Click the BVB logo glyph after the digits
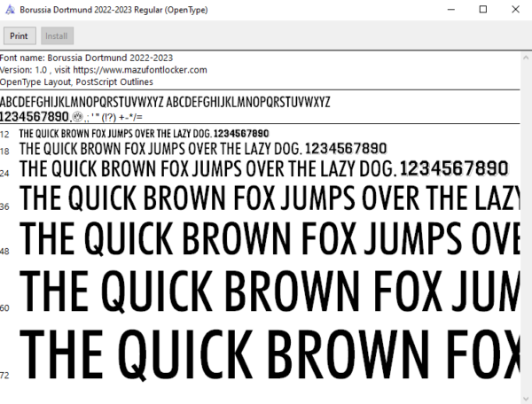This screenshot has width=532, height=404. (x=78, y=117)
